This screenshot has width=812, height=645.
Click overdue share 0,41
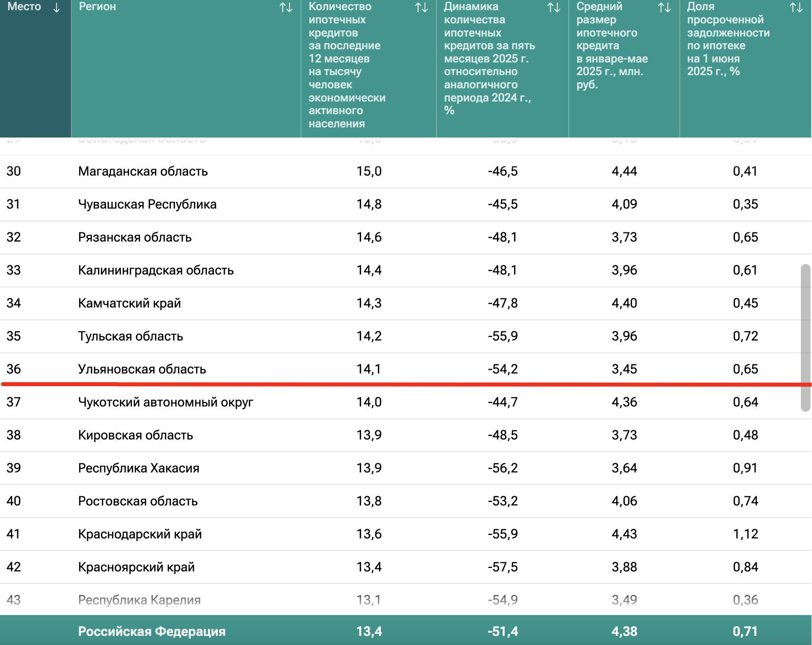click(x=745, y=172)
